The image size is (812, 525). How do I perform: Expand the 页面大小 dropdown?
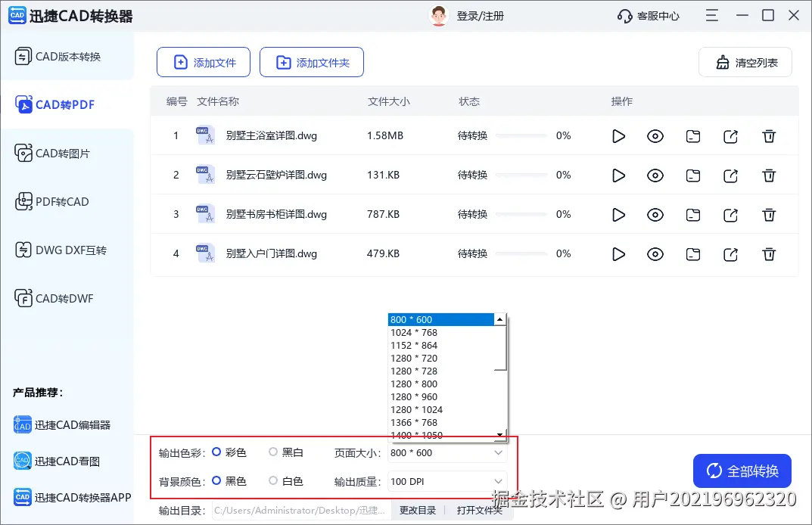point(447,453)
